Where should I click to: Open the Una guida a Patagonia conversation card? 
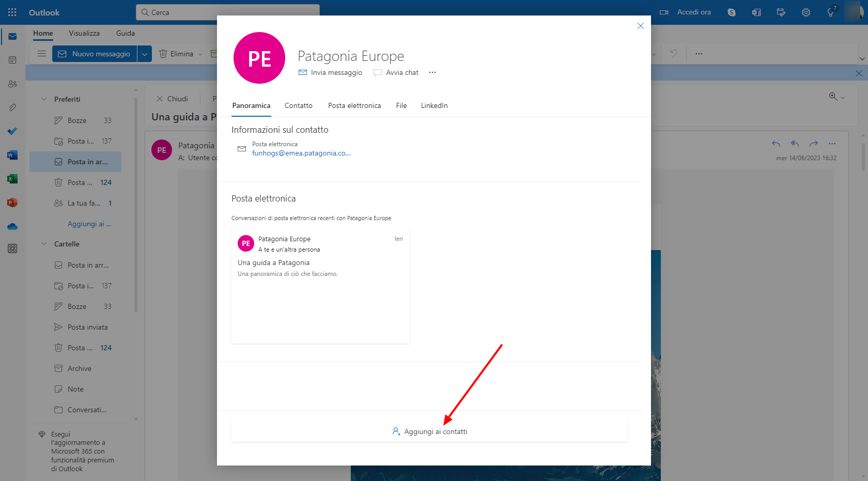pyautogui.click(x=320, y=286)
